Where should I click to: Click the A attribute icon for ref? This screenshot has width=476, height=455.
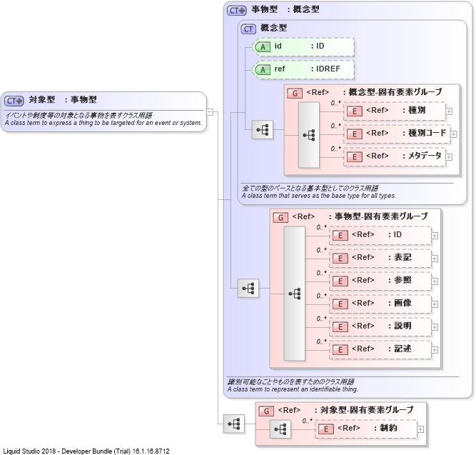click(x=263, y=69)
